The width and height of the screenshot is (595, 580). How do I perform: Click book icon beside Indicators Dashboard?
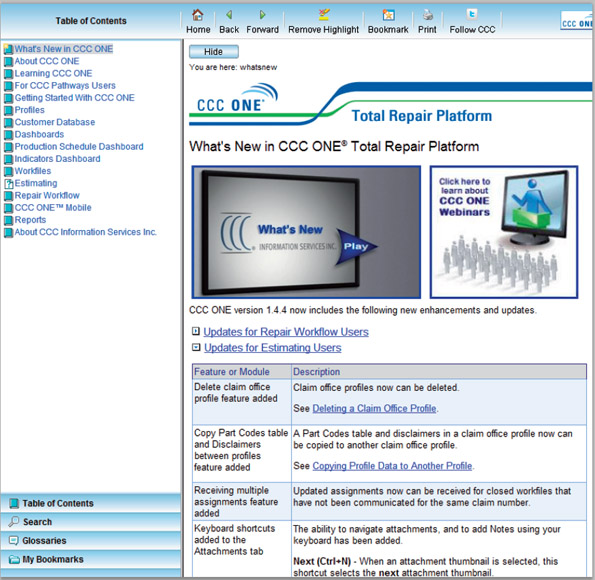(8, 159)
